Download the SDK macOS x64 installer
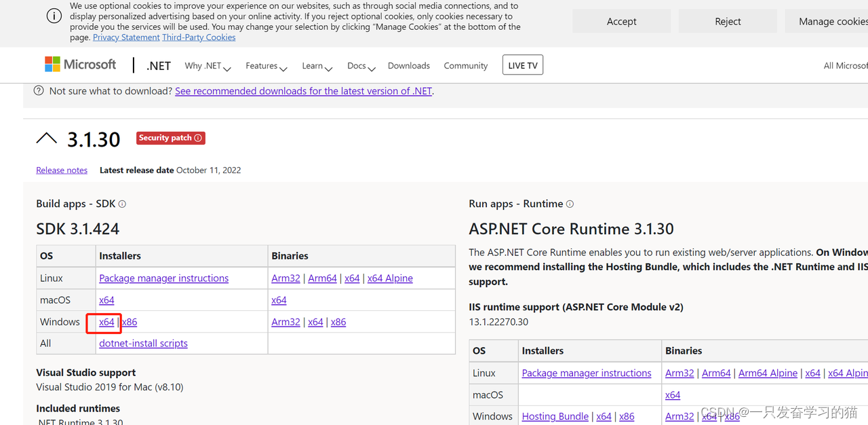Viewport: 868px width, 425px height. tap(106, 300)
